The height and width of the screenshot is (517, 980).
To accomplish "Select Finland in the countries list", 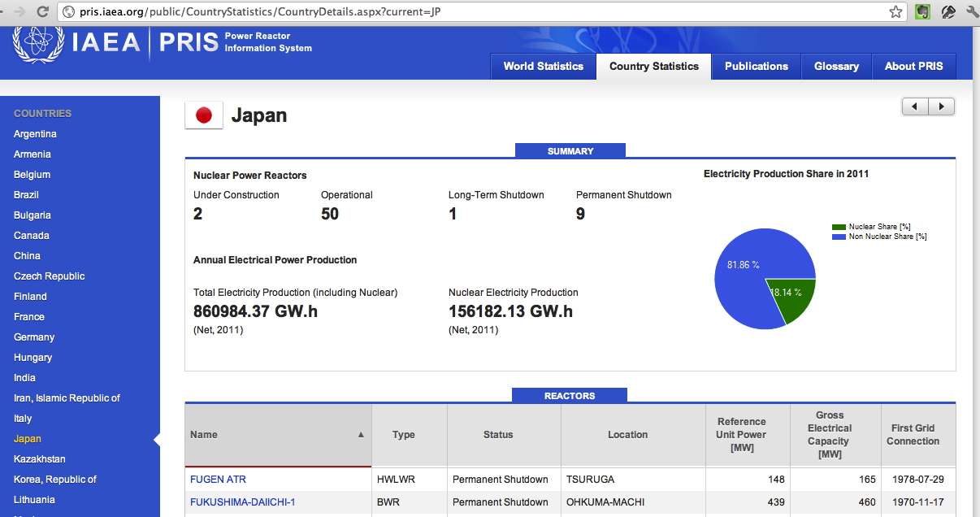I will (30, 297).
